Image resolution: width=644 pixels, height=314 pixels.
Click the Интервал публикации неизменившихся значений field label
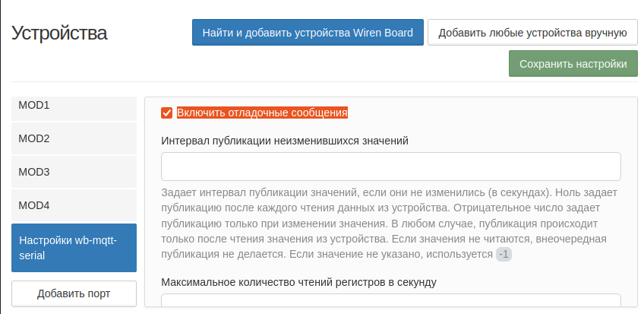(285, 141)
